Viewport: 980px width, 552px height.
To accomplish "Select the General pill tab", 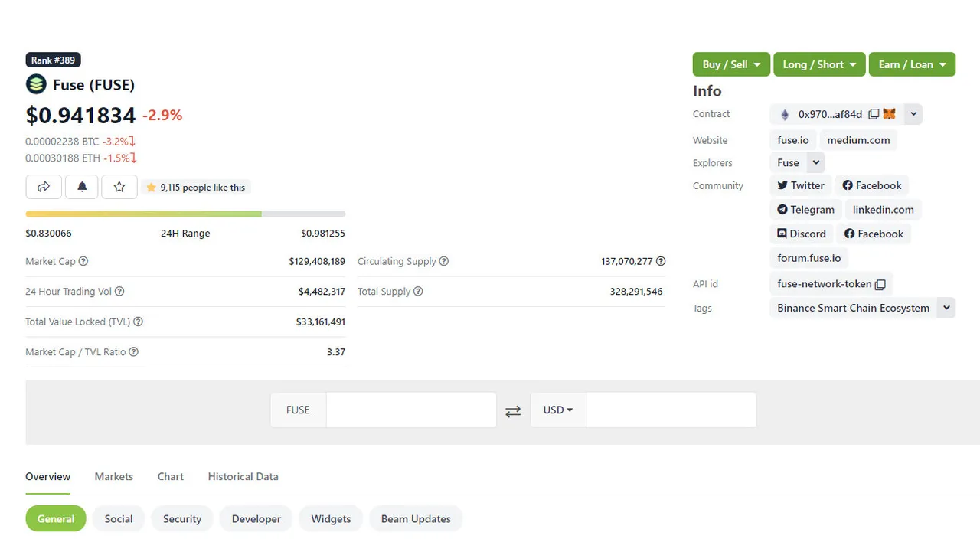I will (56, 518).
